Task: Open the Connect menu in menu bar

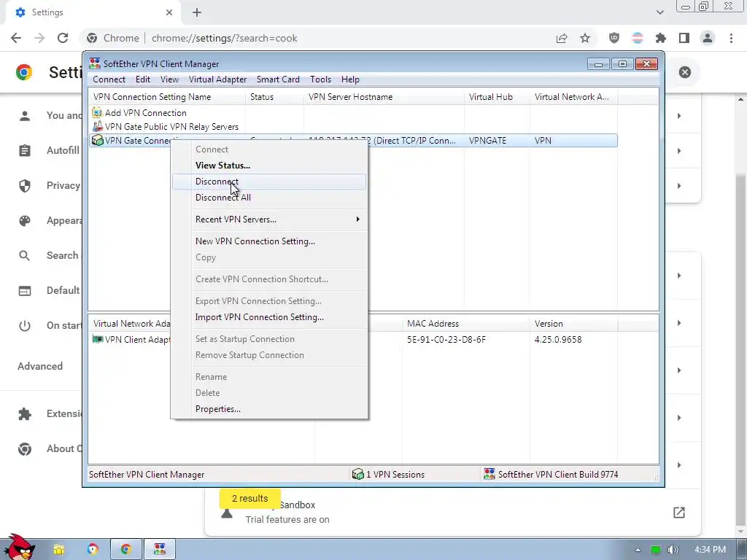Action: 109,79
